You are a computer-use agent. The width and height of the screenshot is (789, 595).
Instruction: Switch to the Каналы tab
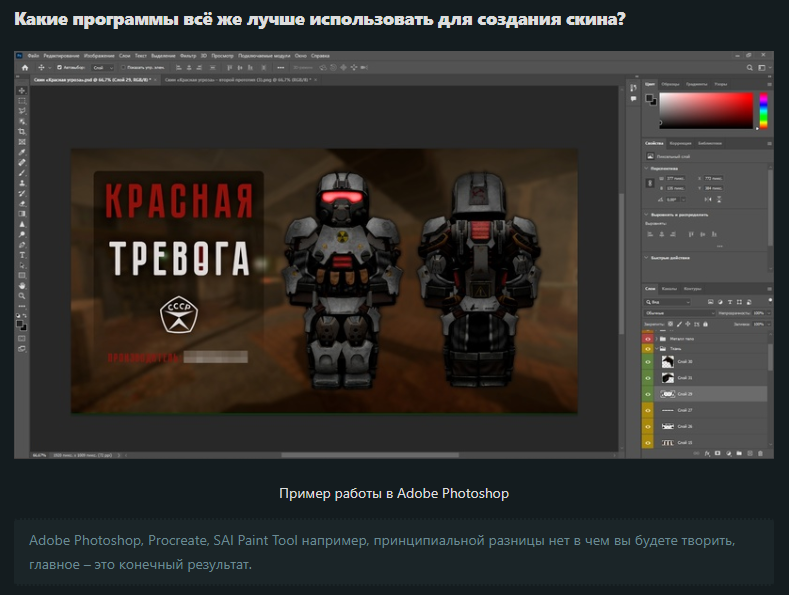(669, 288)
